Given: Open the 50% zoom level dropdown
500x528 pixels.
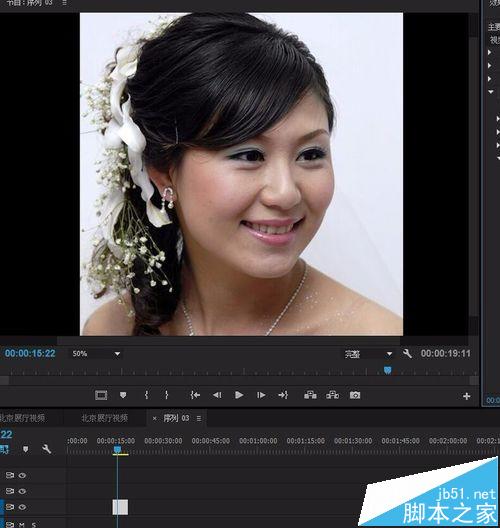Looking at the screenshot, I should point(96,354).
